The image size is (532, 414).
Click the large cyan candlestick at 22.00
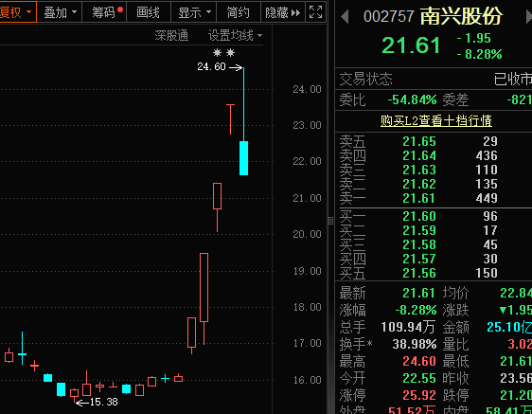pyautogui.click(x=243, y=158)
